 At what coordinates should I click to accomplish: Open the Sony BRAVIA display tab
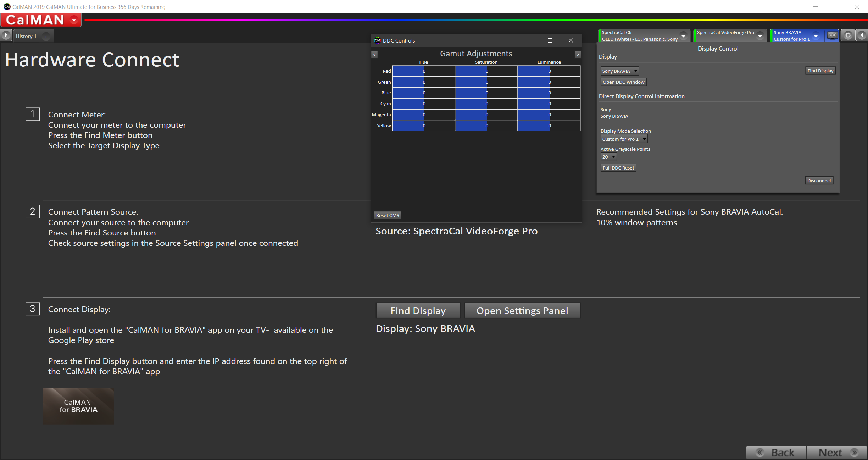pos(792,36)
